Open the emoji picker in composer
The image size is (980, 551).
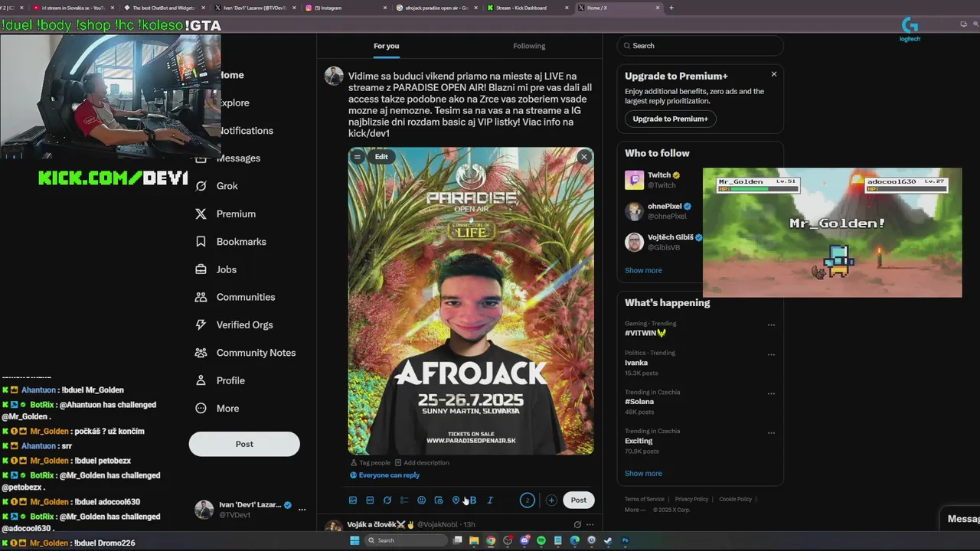pyautogui.click(x=421, y=500)
